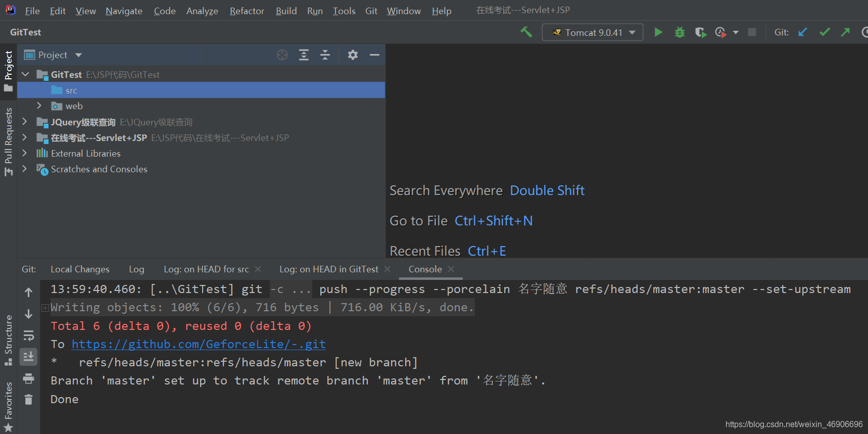
Task: Open the Help menu
Action: [x=442, y=11]
